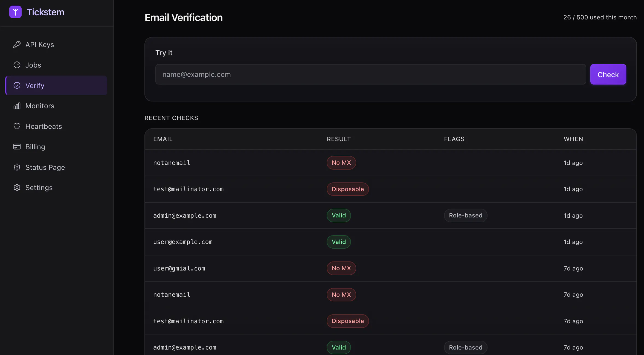Click the Status Page gear icon

(17, 167)
